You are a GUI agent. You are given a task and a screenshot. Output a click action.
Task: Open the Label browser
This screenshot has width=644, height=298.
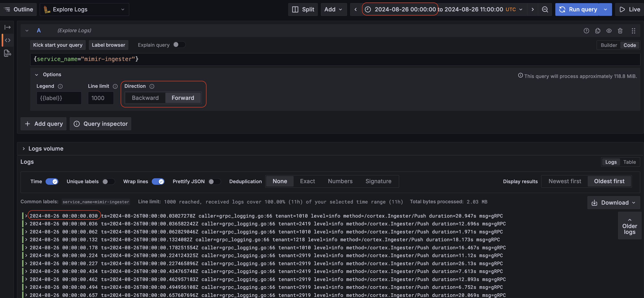108,45
